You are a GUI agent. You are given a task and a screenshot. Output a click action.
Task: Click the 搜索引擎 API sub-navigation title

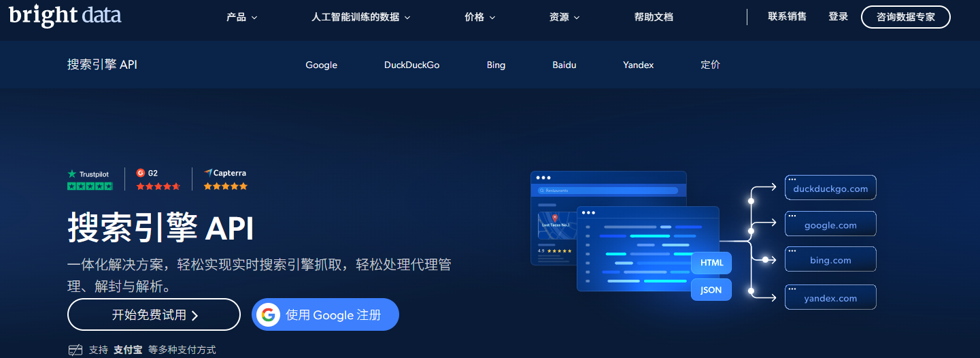click(102, 65)
